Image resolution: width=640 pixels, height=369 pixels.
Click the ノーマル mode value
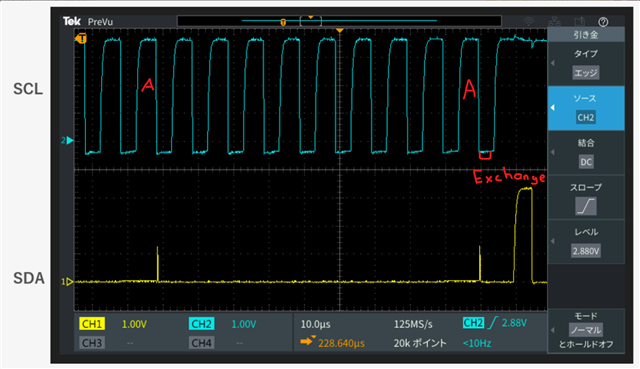point(586,330)
